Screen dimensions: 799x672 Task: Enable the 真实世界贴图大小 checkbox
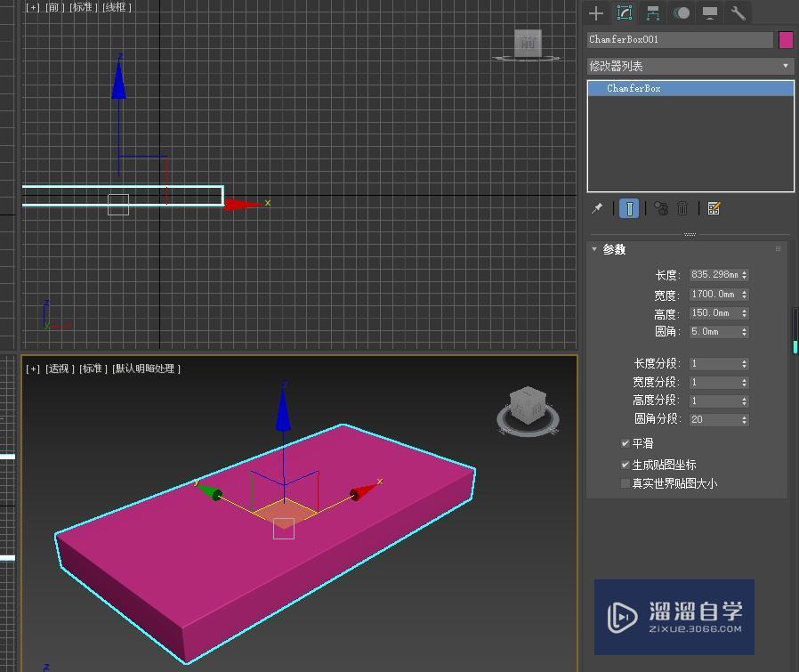pos(625,483)
